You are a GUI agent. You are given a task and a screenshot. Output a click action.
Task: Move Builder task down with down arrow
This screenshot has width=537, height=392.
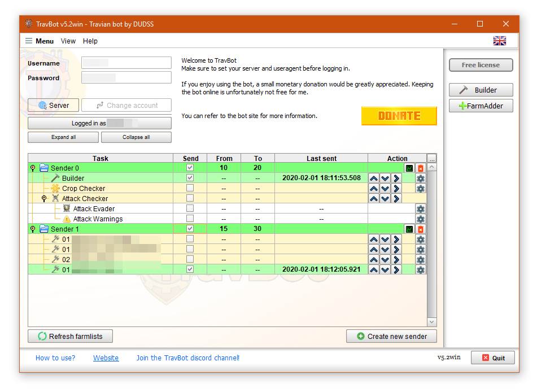tap(385, 178)
